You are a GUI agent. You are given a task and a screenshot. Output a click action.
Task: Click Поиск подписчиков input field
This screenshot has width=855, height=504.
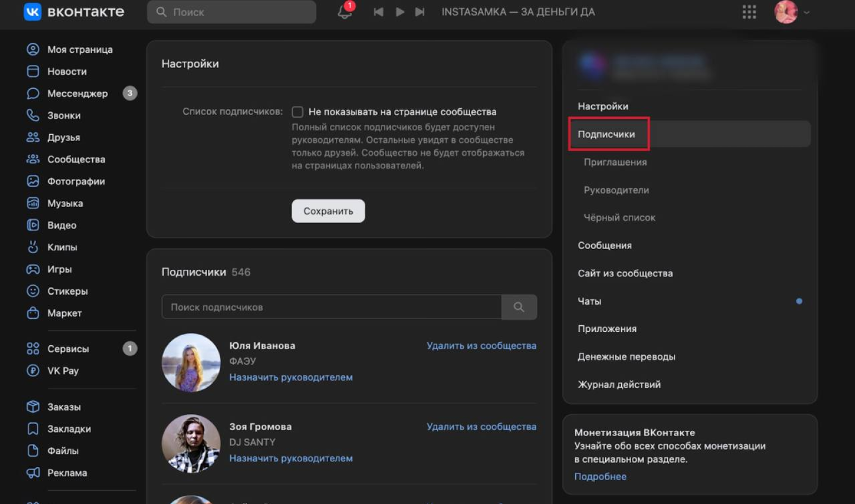[331, 307]
